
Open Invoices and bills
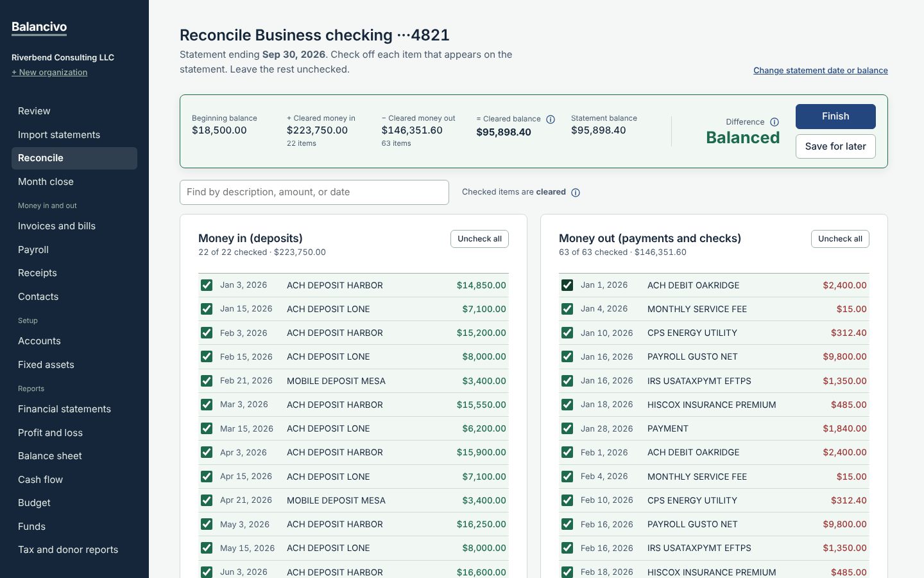(x=74, y=226)
